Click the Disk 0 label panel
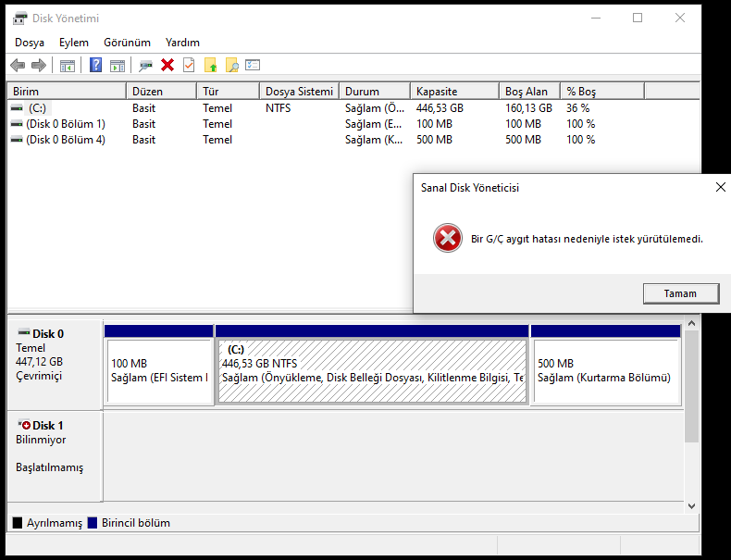731x560 pixels. pos(55,364)
